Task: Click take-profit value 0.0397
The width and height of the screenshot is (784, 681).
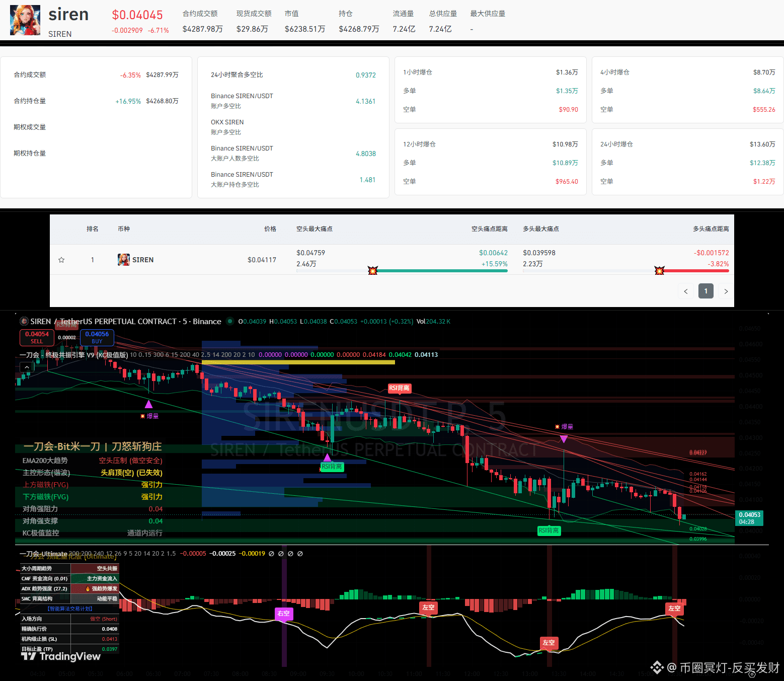Action: pos(110,649)
